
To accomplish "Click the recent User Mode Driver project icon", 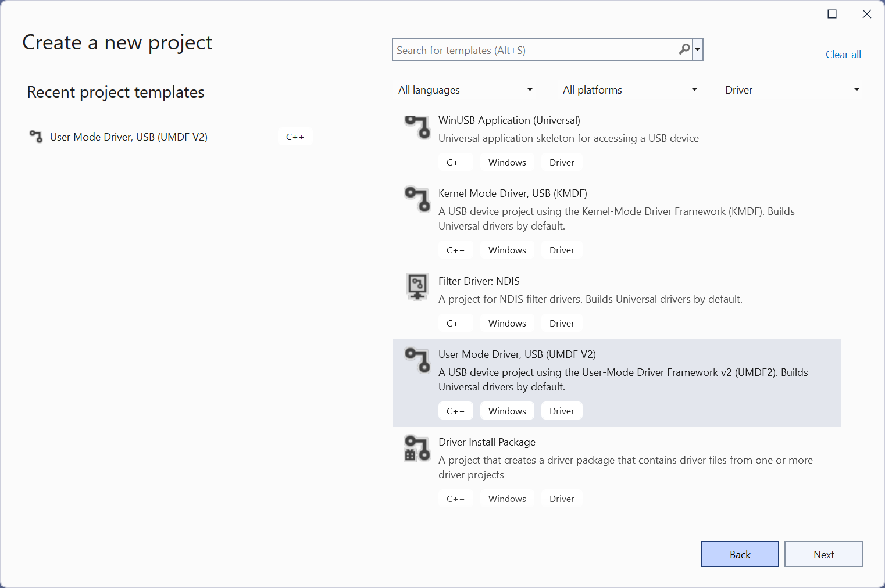I will click(x=35, y=137).
